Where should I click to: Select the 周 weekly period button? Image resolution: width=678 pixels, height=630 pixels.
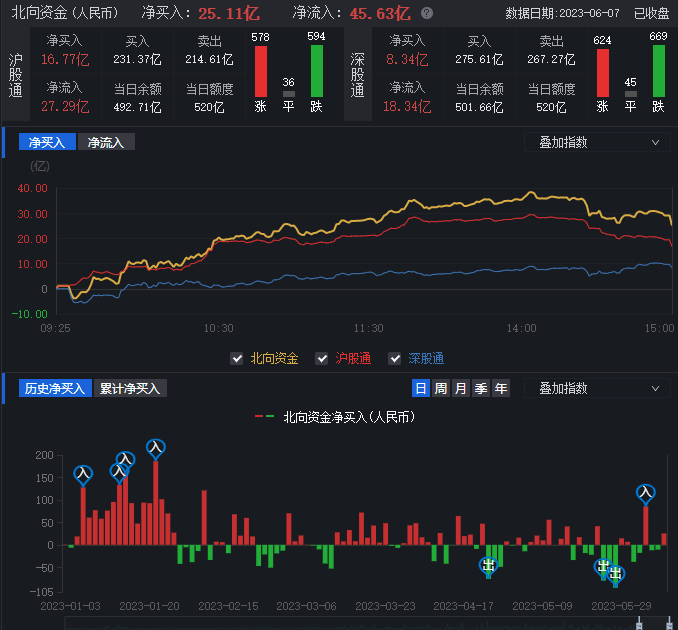[440, 388]
